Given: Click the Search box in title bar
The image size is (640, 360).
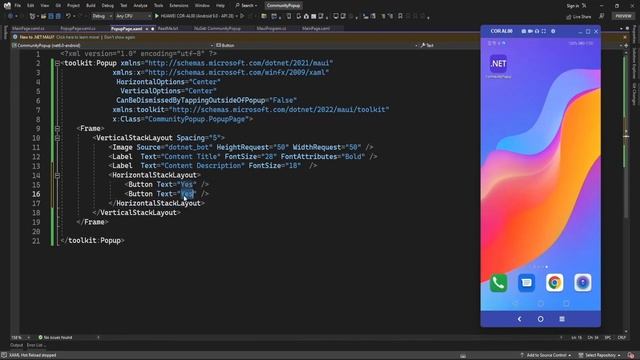Looking at the screenshot, I should click(246, 6).
